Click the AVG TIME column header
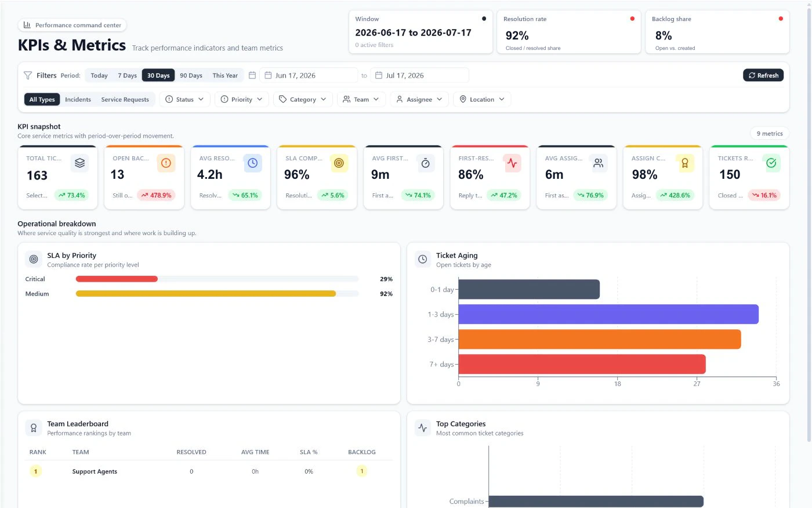This screenshot has height=508, width=812. [255, 452]
